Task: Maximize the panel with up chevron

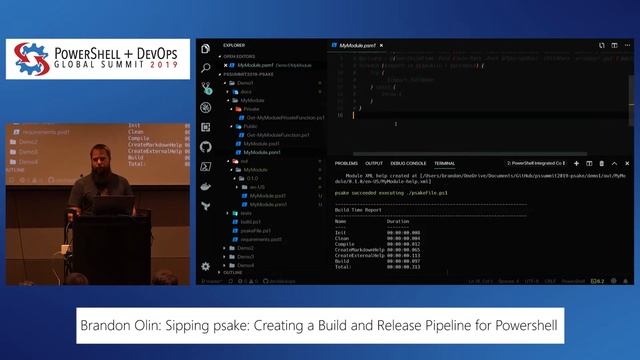Action: pyautogui.click(x=614, y=163)
